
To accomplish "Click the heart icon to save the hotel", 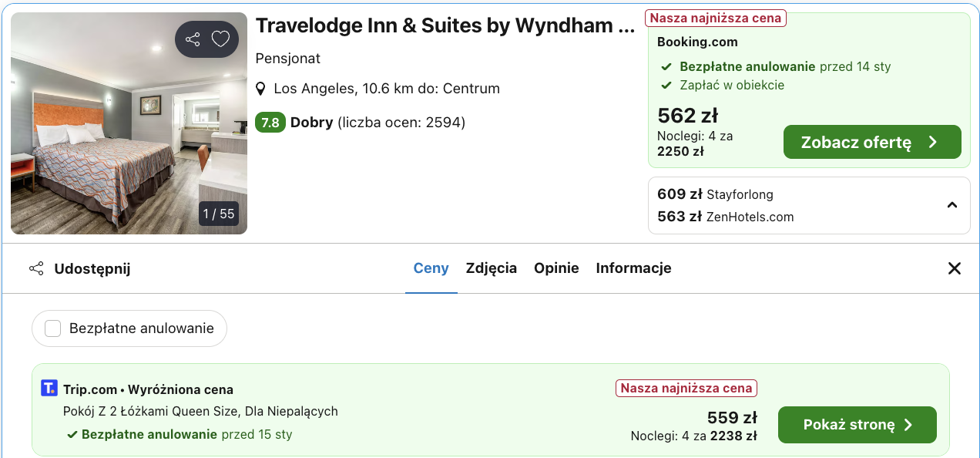I will (x=220, y=39).
